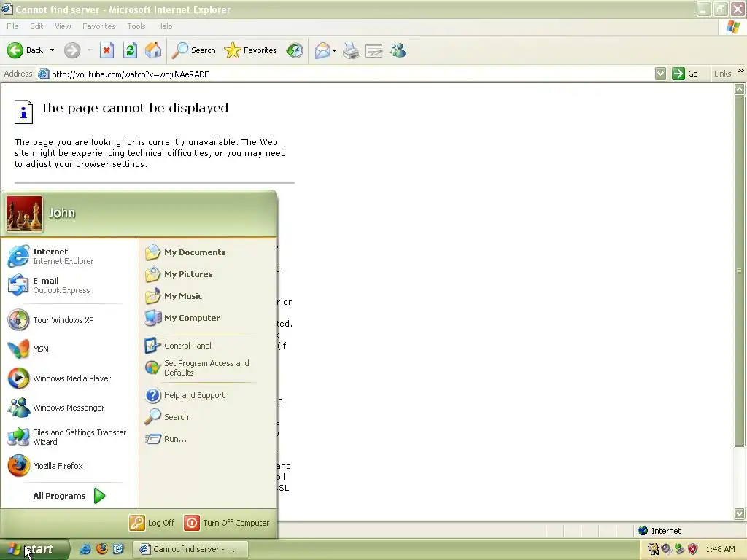Open My Documents folder
747x560 pixels.
tap(208, 252)
